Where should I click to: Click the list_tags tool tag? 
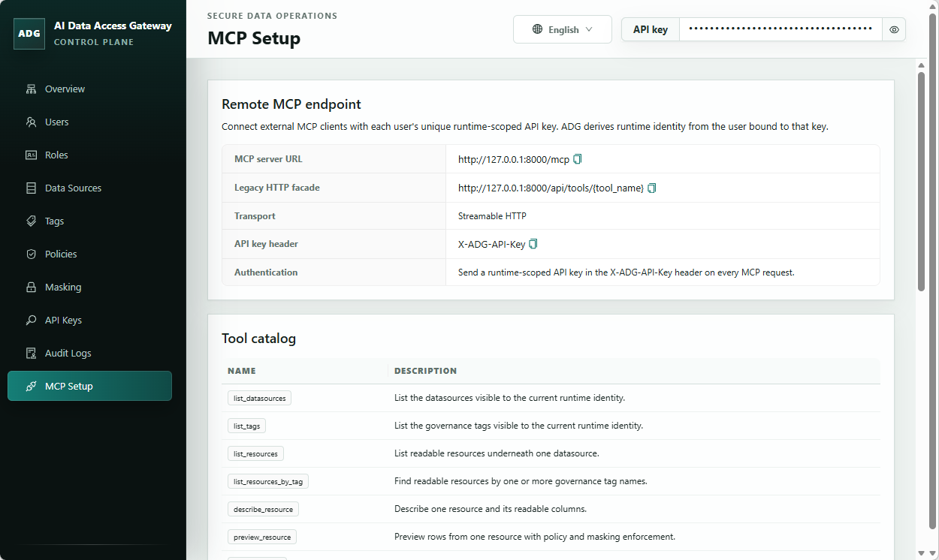[x=246, y=426]
